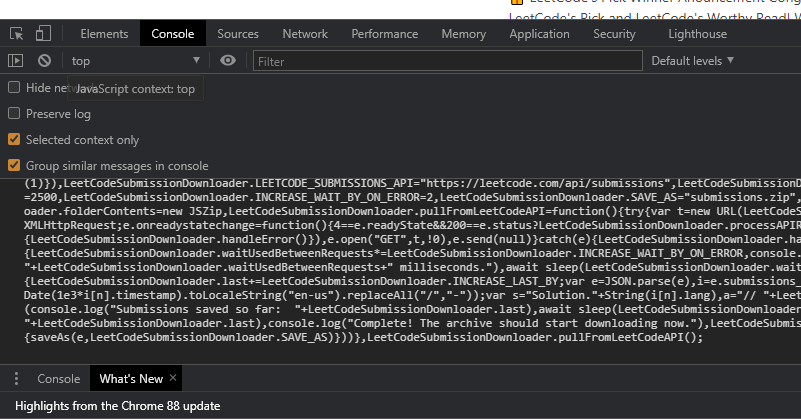Image resolution: width=801 pixels, height=419 pixels.
Task: Click the console Filter input field
Action: [447, 61]
